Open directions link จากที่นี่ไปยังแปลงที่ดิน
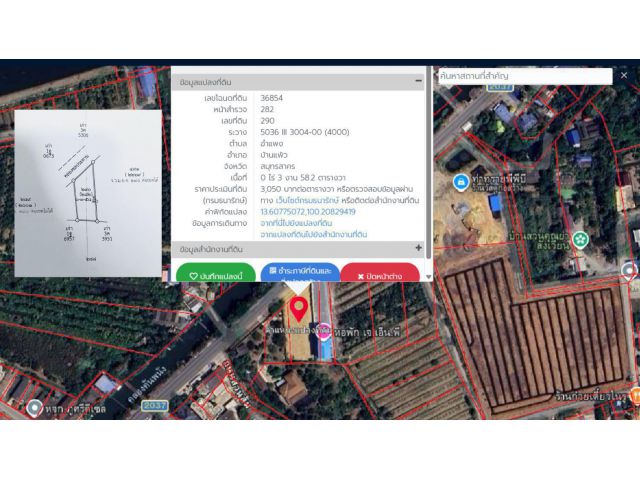 [296, 223]
